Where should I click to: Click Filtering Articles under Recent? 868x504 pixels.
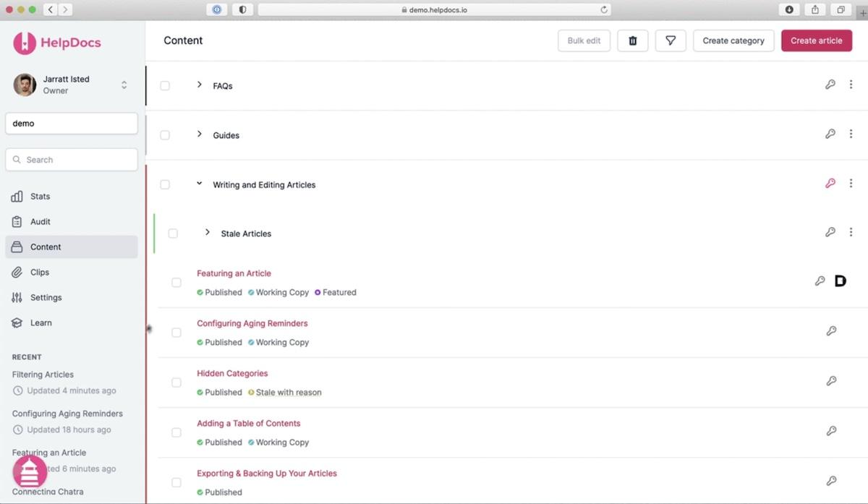tap(41, 374)
